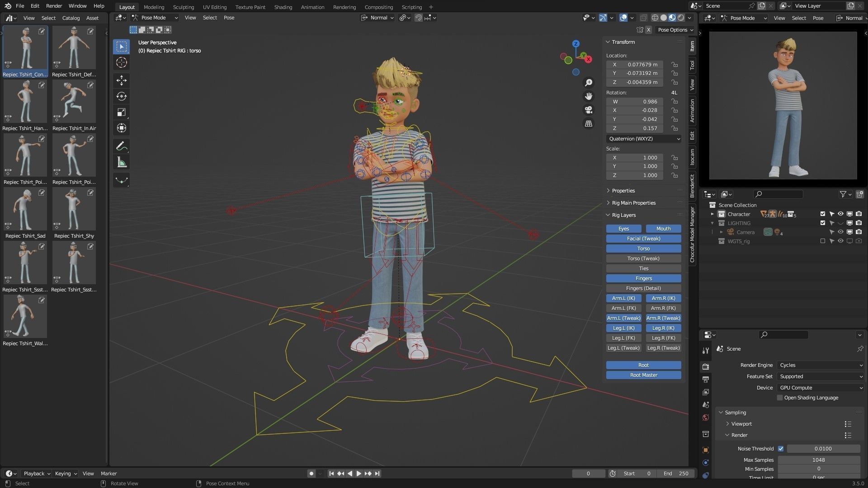The width and height of the screenshot is (868, 488).
Task: Toggle Character collection exclude checkbox
Action: click(823, 214)
